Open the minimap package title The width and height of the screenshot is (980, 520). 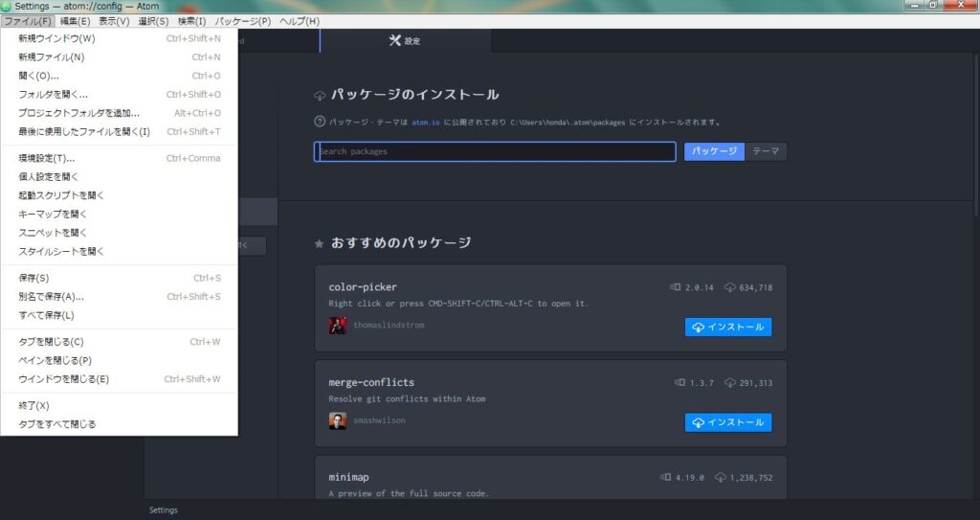(x=348, y=478)
